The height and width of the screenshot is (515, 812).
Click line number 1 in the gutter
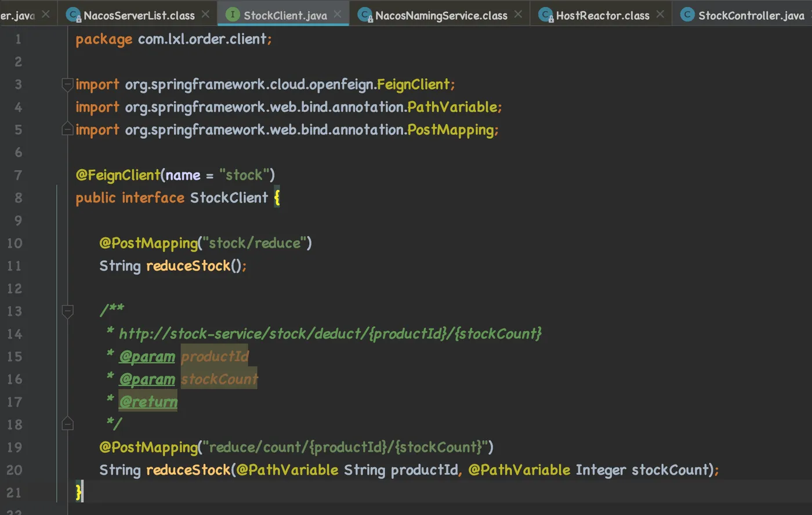pyautogui.click(x=18, y=39)
